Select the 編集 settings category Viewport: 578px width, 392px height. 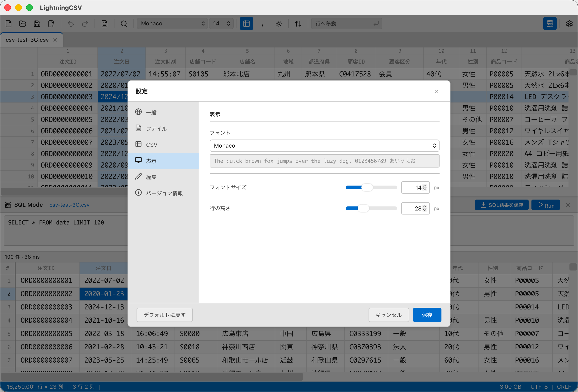163,177
